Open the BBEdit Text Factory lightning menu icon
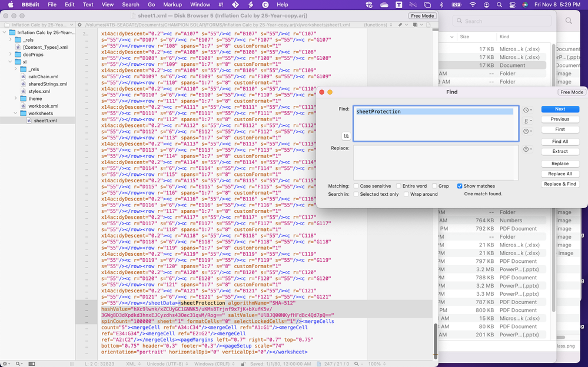Screen dimensions: 588x367 [x=251, y=5]
